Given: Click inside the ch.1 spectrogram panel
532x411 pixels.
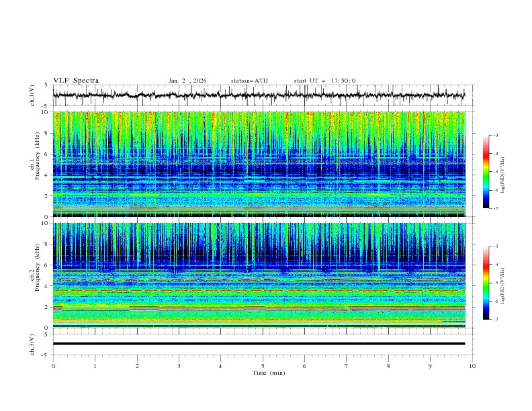Looking at the screenshot, I should [259, 164].
